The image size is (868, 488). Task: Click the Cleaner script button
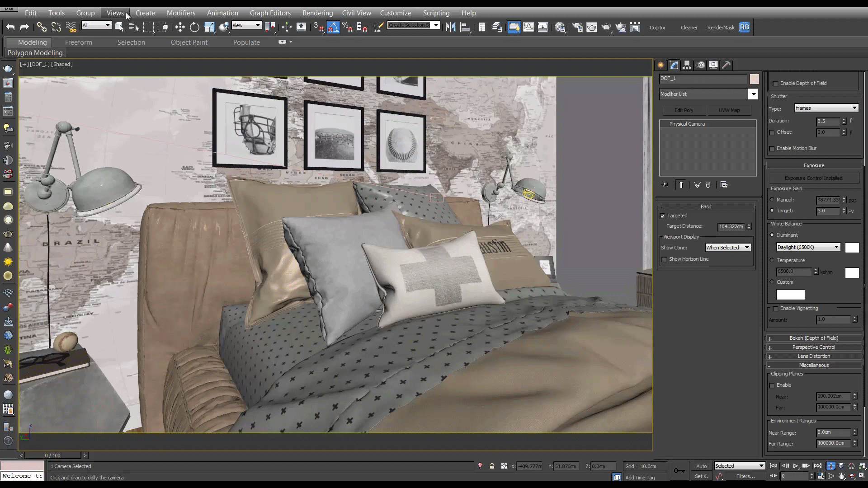click(x=689, y=28)
